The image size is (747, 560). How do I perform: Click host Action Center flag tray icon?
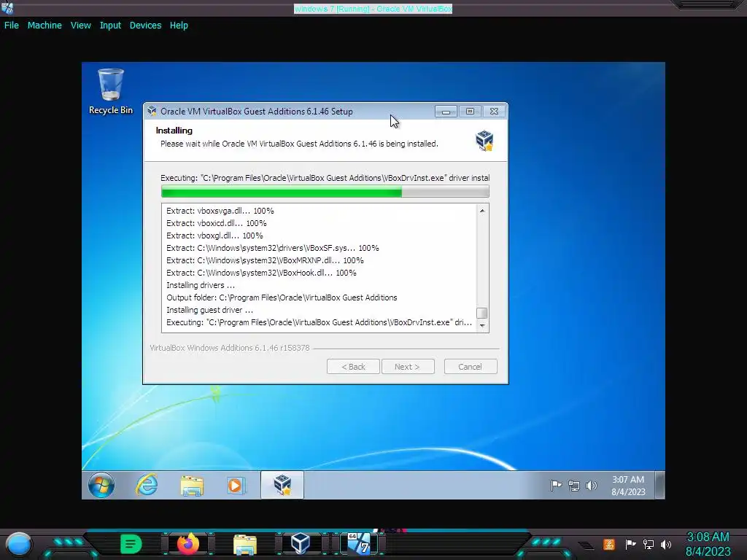630,544
